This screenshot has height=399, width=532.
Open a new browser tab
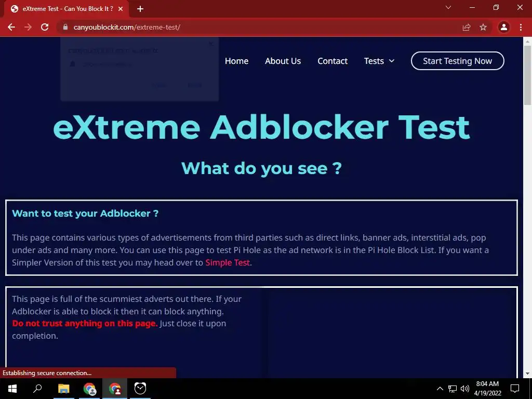pyautogui.click(x=140, y=9)
